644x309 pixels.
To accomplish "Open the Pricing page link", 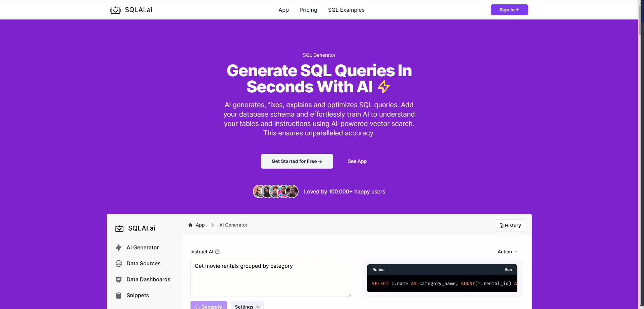I will (308, 10).
